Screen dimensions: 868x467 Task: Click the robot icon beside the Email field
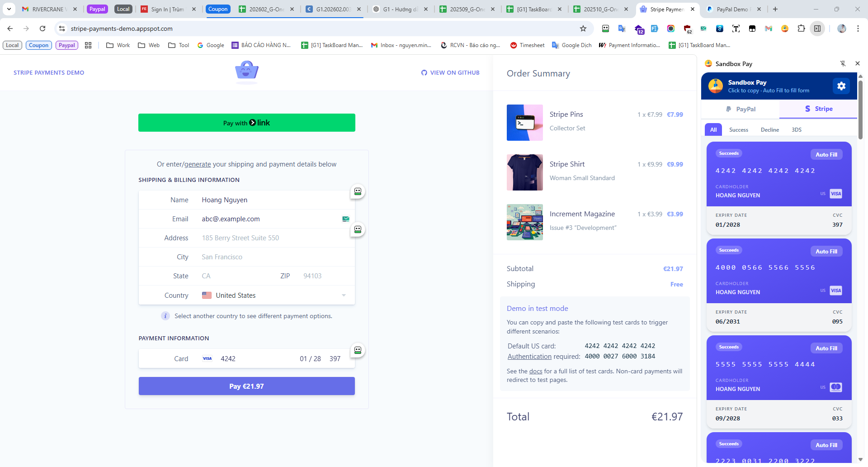[358, 229]
